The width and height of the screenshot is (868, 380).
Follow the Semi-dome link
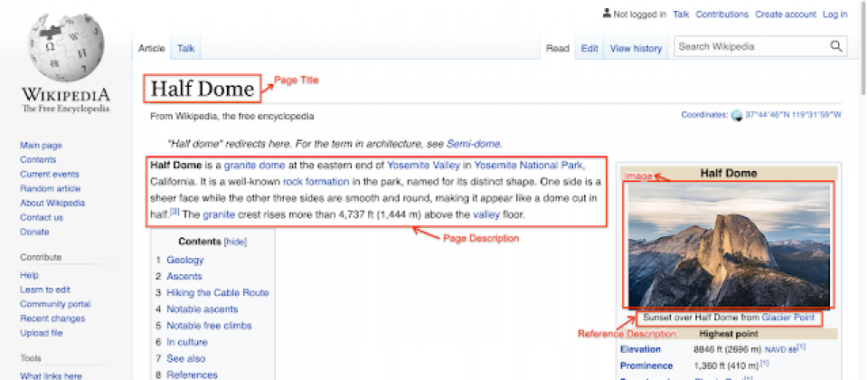(x=473, y=144)
